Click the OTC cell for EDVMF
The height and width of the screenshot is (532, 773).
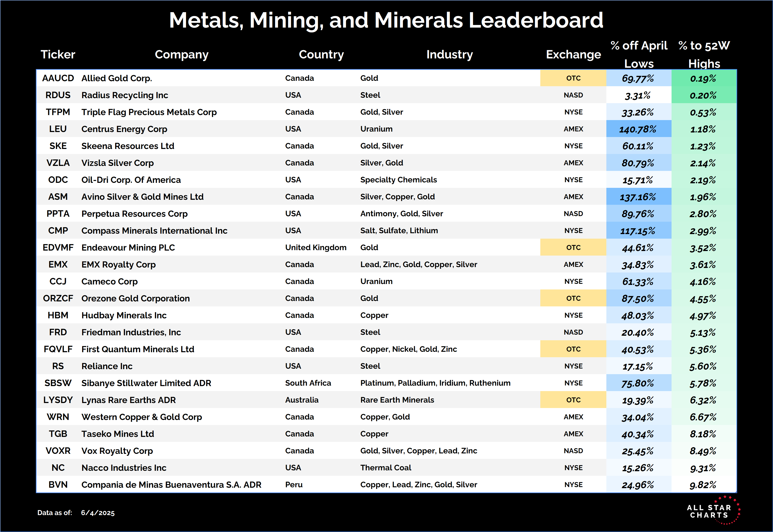pyautogui.click(x=573, y=247)
